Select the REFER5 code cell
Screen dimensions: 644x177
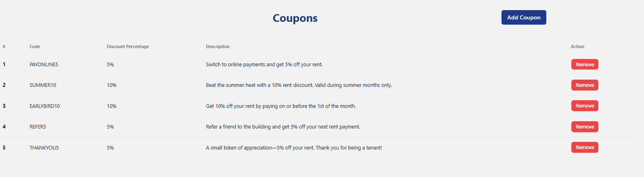pyautogui.click(x=38, y=127)
